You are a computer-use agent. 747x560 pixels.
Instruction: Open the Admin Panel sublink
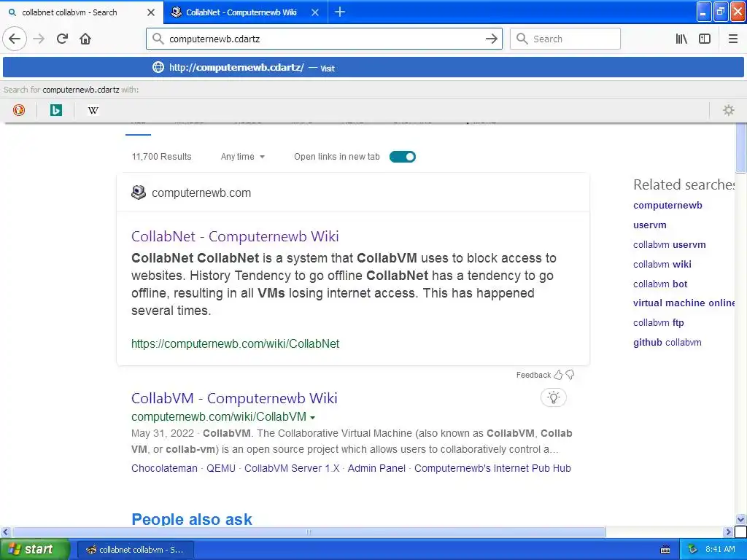click(376, 468)
